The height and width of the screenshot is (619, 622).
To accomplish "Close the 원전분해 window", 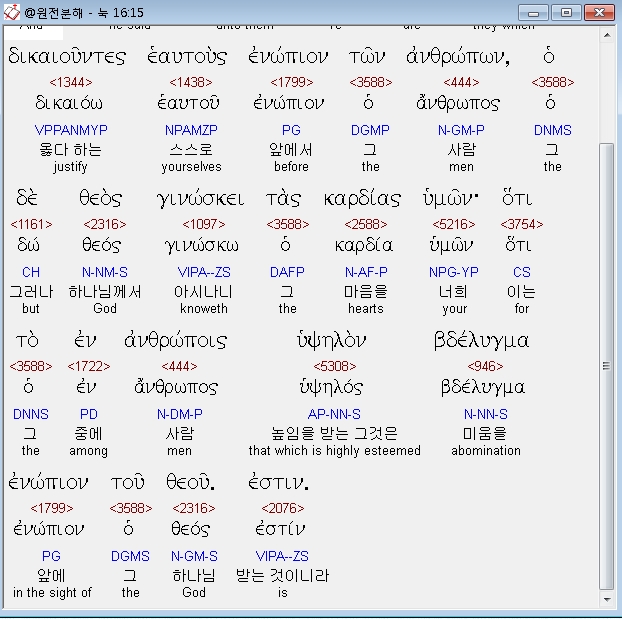I will pos(599,13).
